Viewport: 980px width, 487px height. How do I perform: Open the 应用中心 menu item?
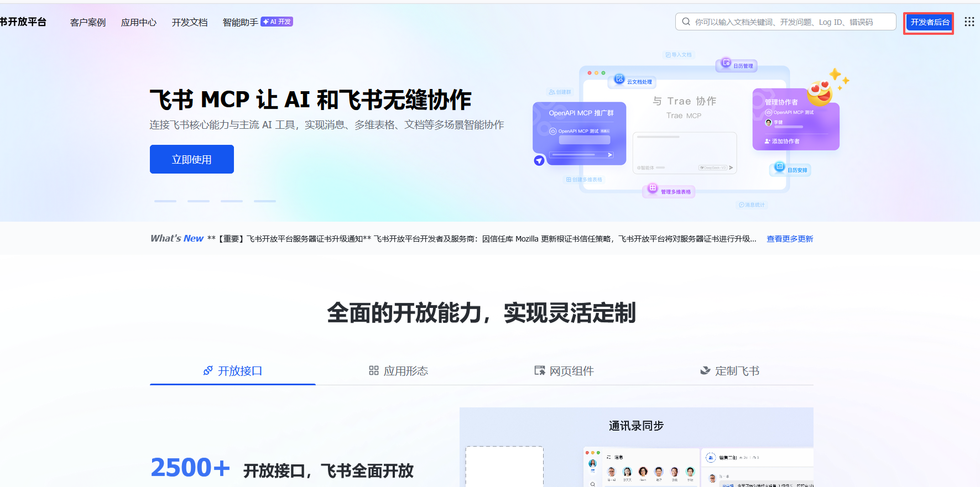[x=139, y=22]
